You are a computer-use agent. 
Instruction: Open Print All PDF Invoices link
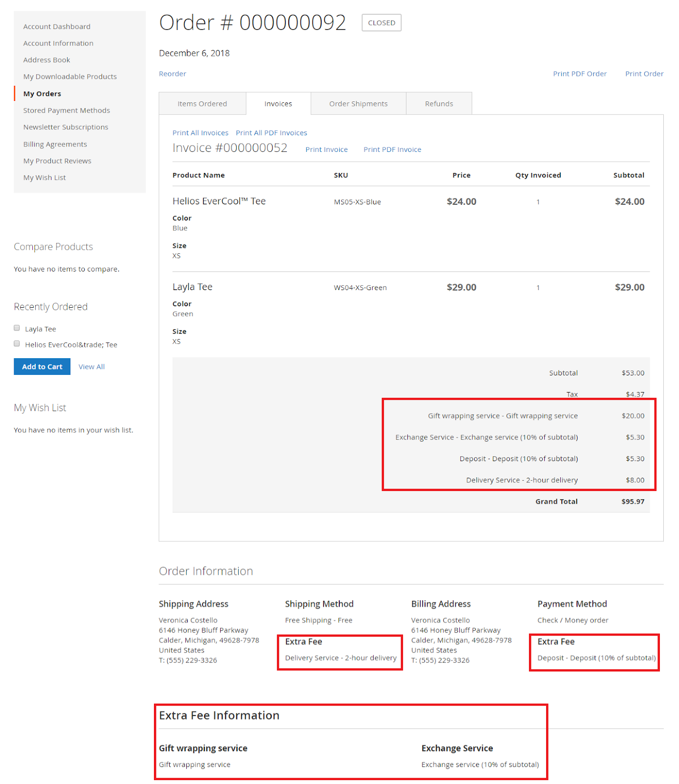tap(271, 133)
